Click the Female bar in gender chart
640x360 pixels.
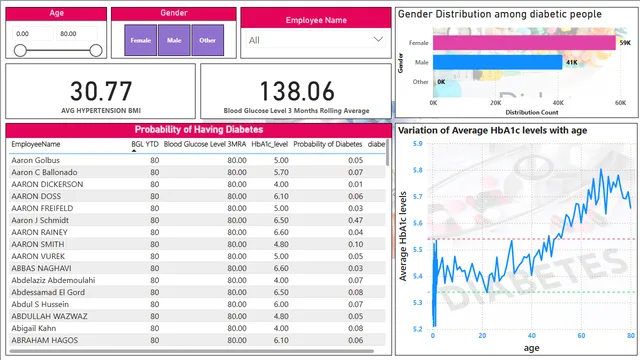[524, 42]
